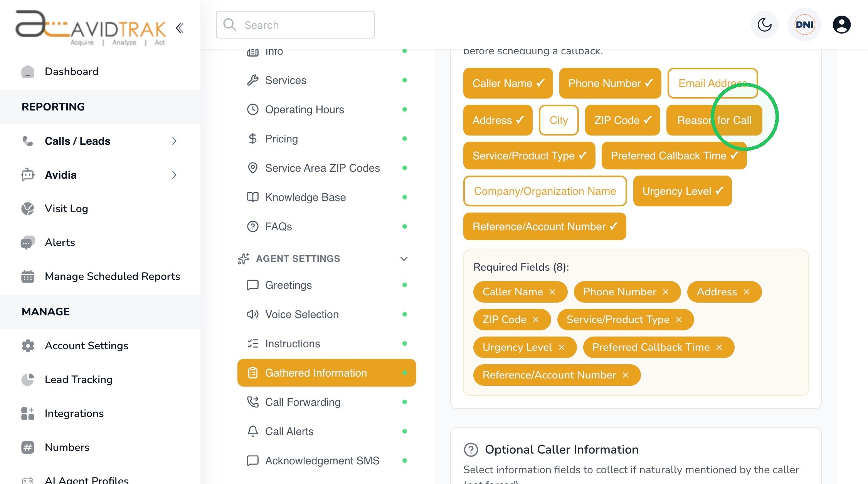Collapse the sidebar with double-chevron icon
Screen dimensions: 868x484
[180, 28]
